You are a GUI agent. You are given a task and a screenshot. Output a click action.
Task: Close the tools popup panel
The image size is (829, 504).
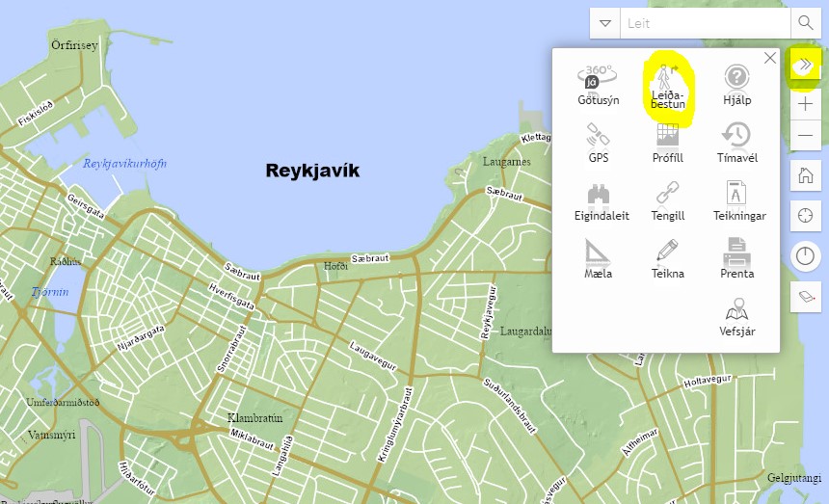pyautogui.click(x=769, y=58)
